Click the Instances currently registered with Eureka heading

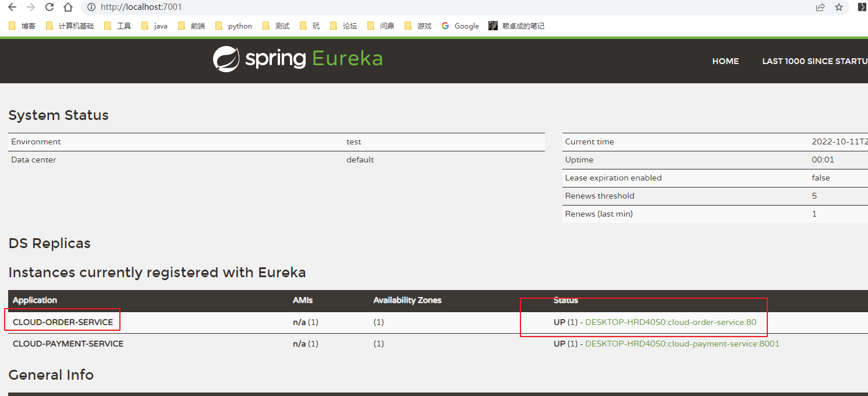tap(157, 273)
